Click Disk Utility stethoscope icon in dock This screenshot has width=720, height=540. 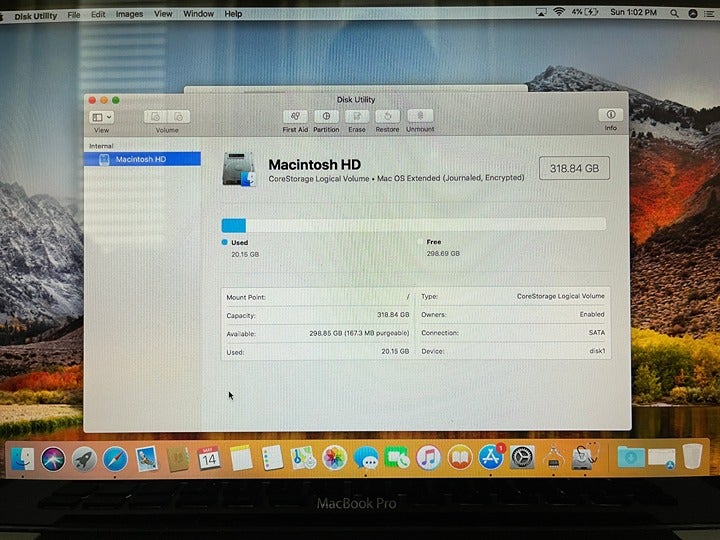pos(585,456)
